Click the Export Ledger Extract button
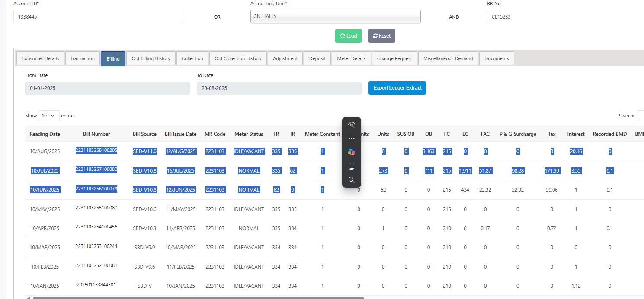The image size is (644, 299). pos(397,88)
